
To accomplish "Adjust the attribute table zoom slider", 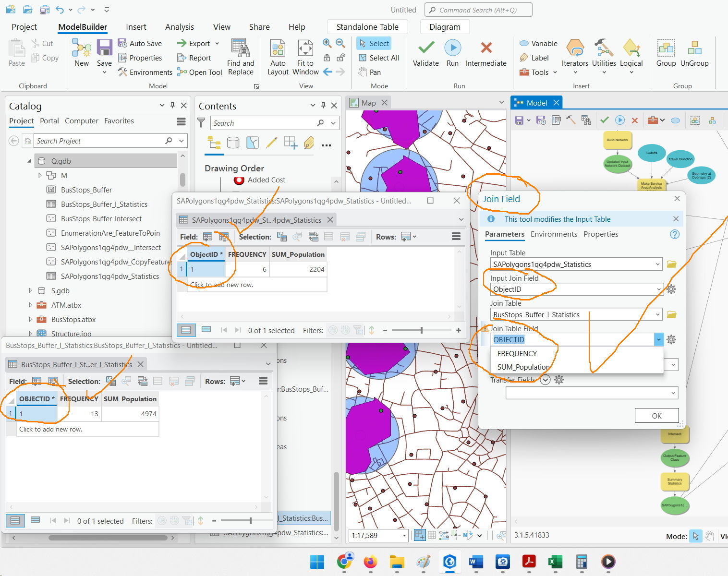I will pos(422,330).
